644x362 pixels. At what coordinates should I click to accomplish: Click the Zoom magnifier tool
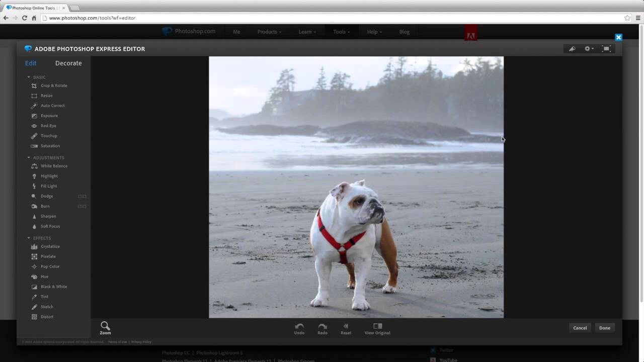point(105,328)
